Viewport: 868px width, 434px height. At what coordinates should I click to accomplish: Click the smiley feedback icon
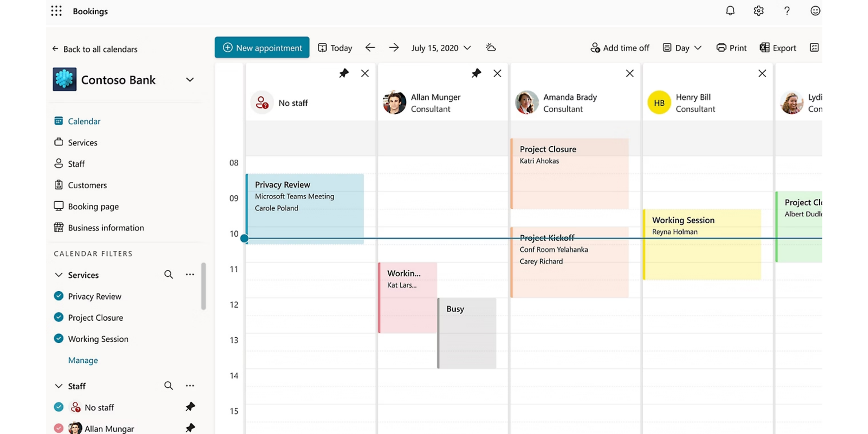(x=815, y=11)
